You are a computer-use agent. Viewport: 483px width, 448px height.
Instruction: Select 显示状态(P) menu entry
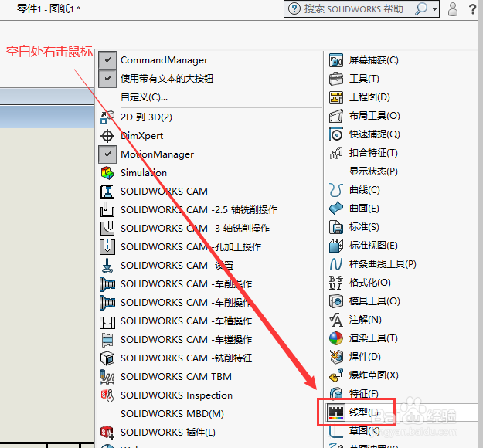pos(373,171)
